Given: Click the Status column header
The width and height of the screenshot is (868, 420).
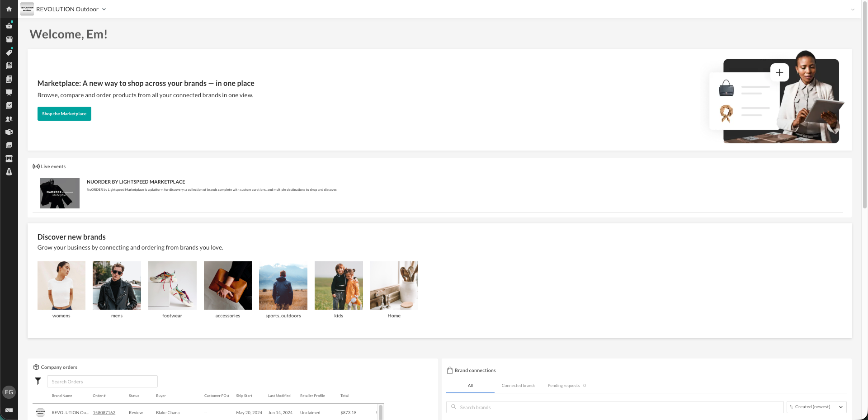Looking at the screenshot, I should pos(134,396).
